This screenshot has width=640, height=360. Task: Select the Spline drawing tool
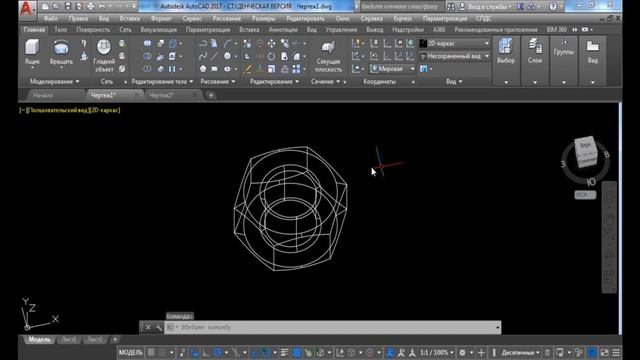(203, 56)
